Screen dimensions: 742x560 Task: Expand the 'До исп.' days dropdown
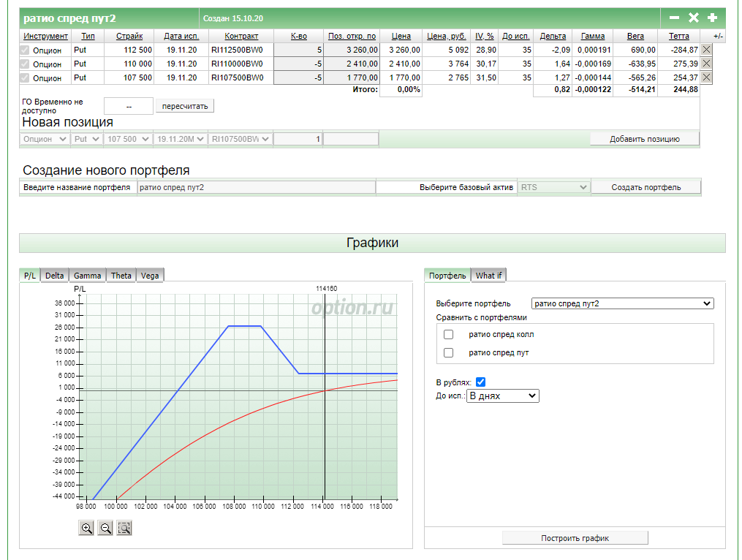pos(502,396)
